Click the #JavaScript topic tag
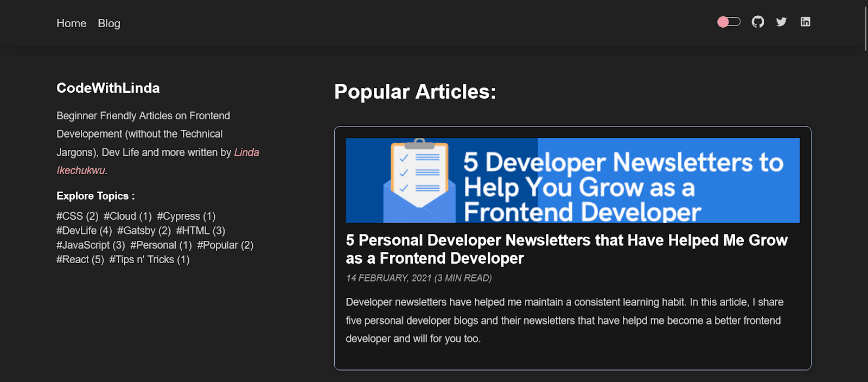The image size is (868, 382). coord(91,245)
